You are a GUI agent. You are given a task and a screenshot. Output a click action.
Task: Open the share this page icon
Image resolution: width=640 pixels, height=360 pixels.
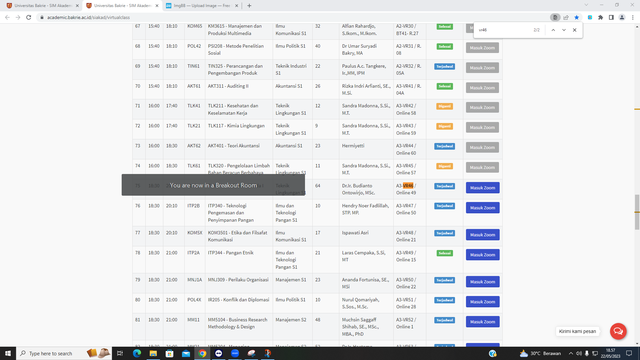[x=566, y=18]
